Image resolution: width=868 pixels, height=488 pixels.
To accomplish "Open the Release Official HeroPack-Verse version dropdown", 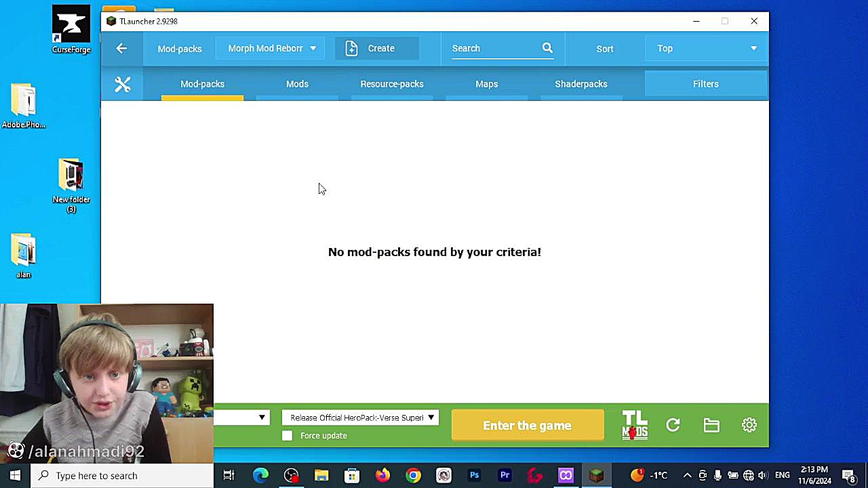I will (x=360, y=418).
